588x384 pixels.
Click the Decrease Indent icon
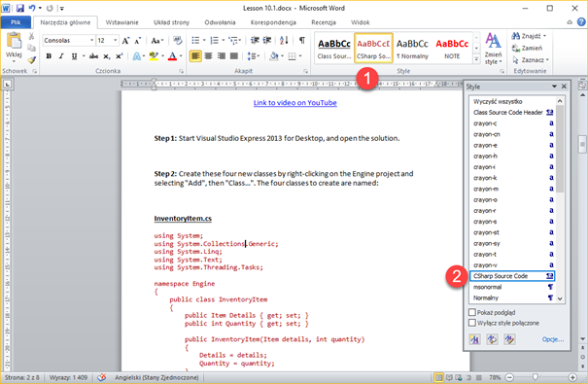(x=255, y=40)
